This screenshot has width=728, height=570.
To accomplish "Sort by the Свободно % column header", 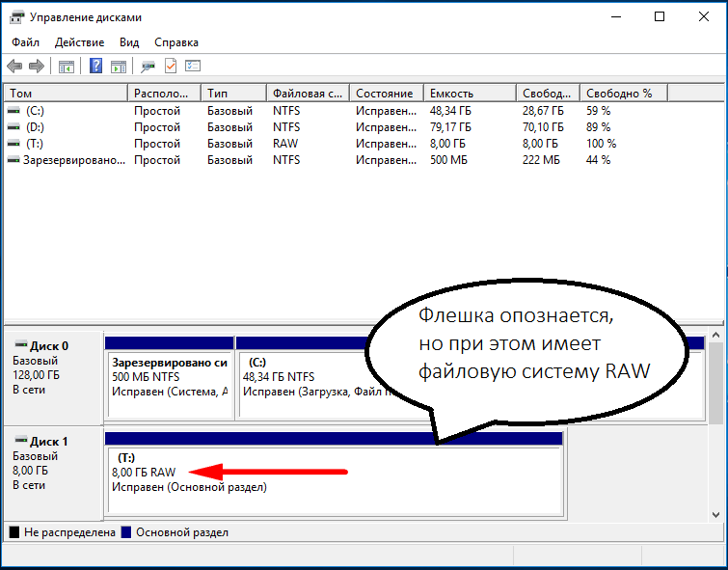I will coord(624,94).
